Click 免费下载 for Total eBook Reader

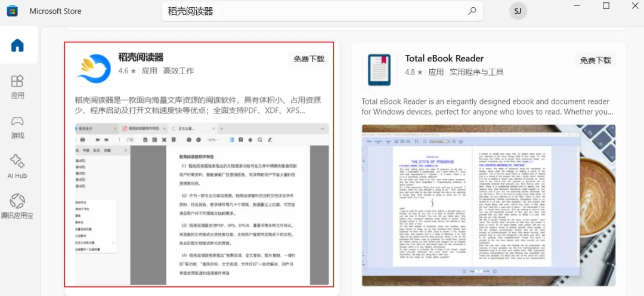[596, 61]
